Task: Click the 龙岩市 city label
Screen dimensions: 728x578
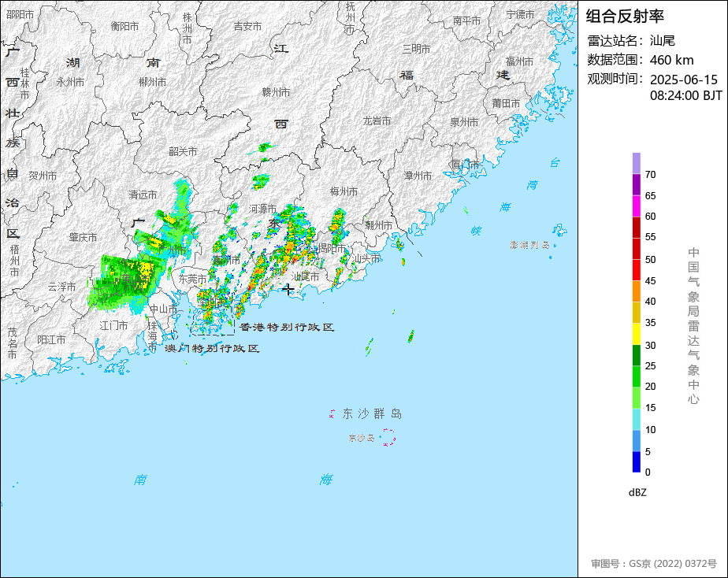Action: pos(377,120)
